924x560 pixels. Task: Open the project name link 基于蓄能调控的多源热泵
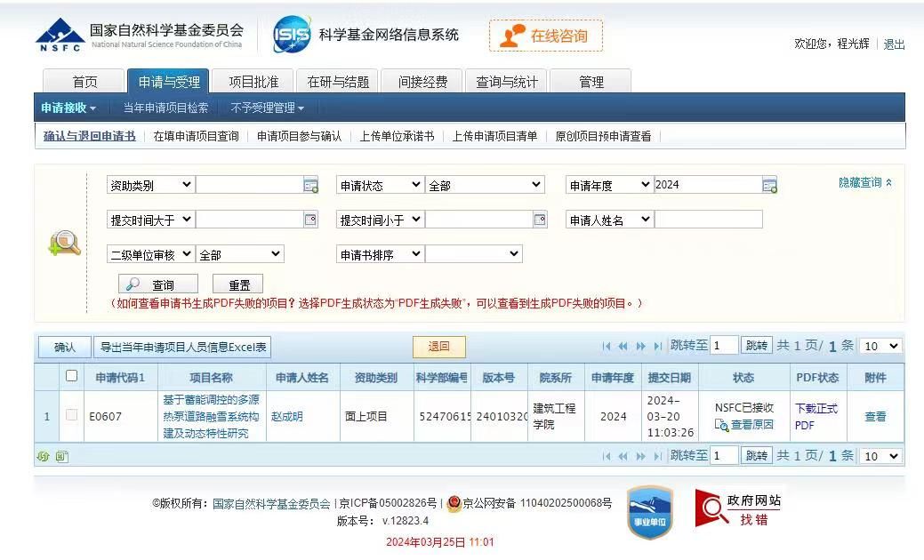pos(211,416)
